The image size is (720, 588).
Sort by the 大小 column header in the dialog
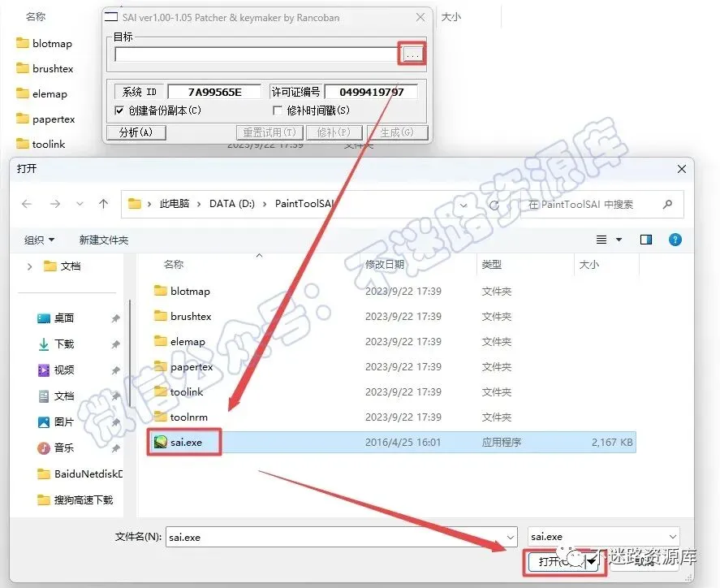(x=589, y=265)
